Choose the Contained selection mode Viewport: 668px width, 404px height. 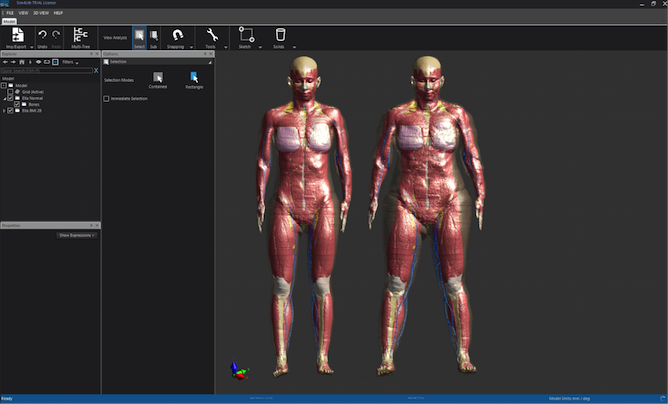tap(157, 78)
